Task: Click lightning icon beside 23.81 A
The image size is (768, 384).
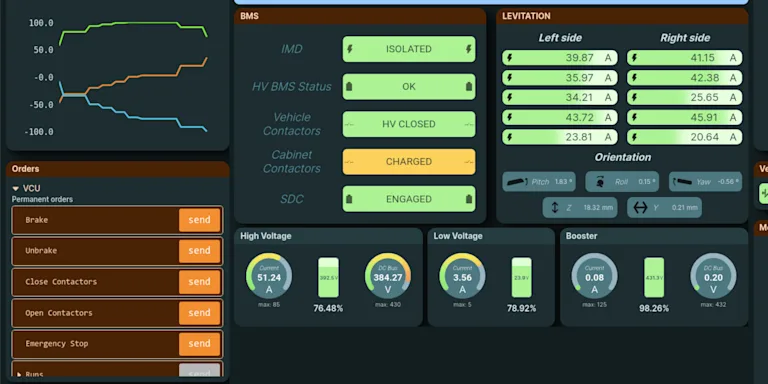Action: tap(509, 137)
